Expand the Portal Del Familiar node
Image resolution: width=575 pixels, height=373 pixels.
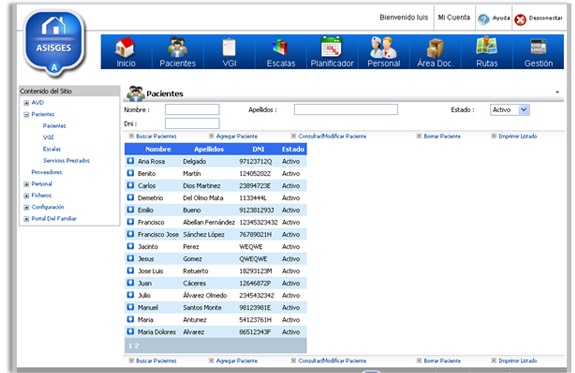26,219
